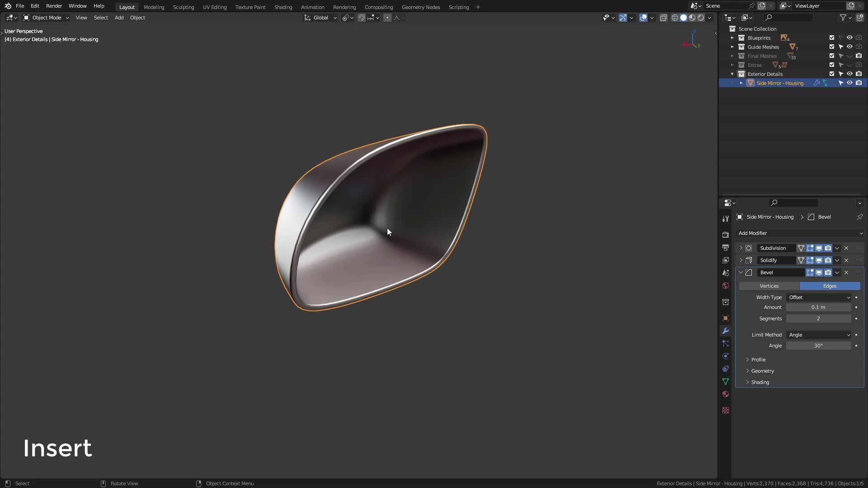
Task: Open the Object Mode dropdown
Action: tap(46, 18)
